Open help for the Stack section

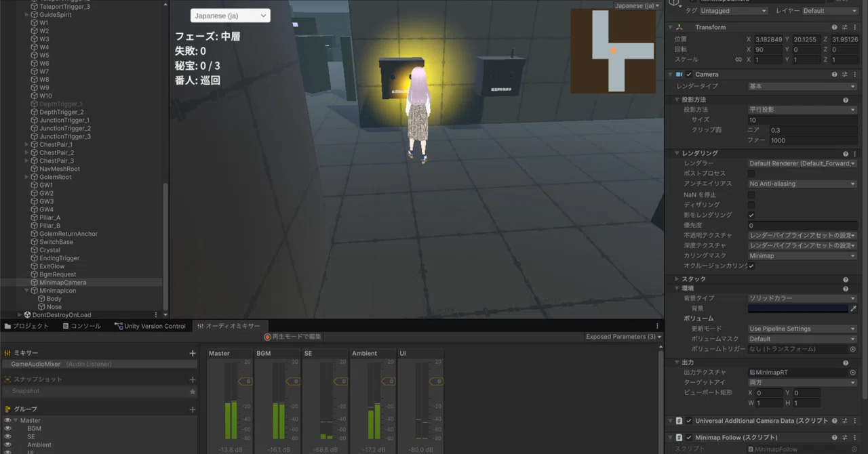click(846, 279)
